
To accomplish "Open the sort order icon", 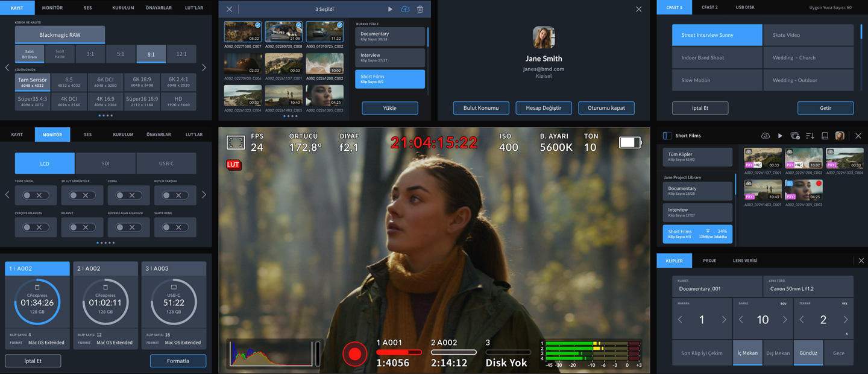I will [810, 136].
